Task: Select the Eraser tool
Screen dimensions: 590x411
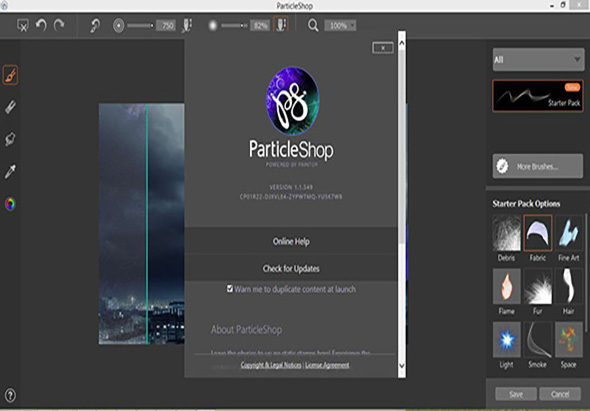Action: pos(11,107)
